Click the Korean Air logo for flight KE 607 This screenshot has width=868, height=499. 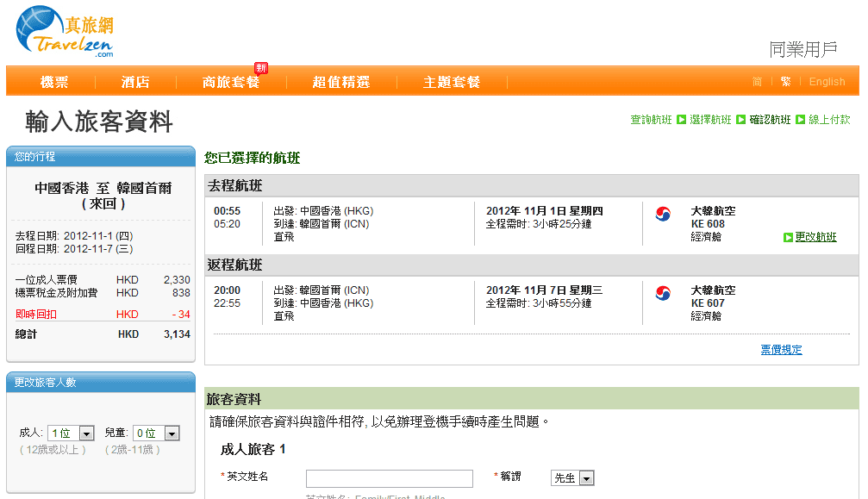663,294
